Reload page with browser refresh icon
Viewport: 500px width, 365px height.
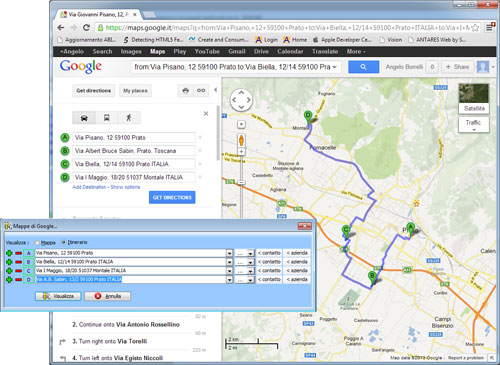pyautogui.click(x=86, y=28)
